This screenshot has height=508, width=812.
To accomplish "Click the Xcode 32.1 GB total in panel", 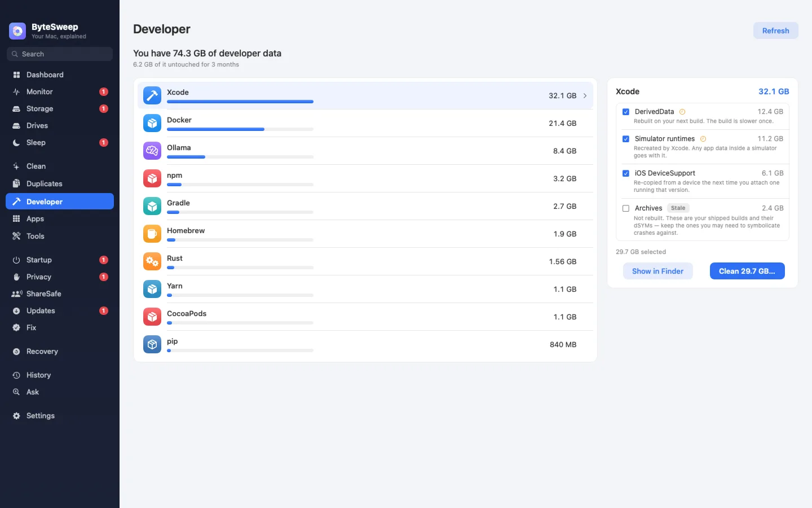I will pyautogui.click(x=774, y=91).
